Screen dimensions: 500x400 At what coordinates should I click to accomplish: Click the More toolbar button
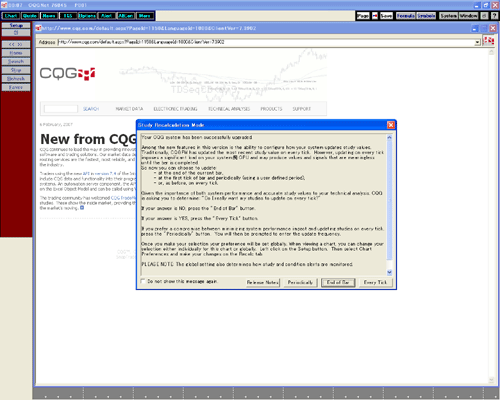pyautogui.click(x=145, y=16)
